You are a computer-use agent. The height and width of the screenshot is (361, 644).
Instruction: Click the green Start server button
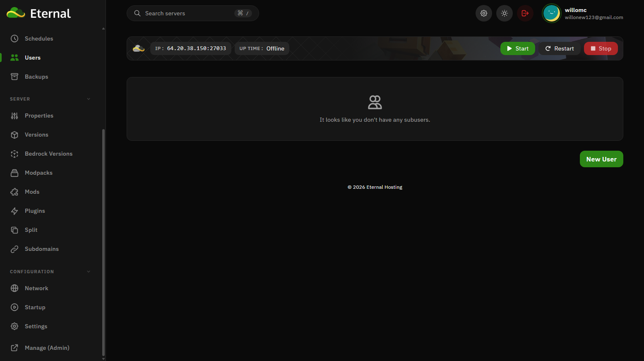pos(517,48)
